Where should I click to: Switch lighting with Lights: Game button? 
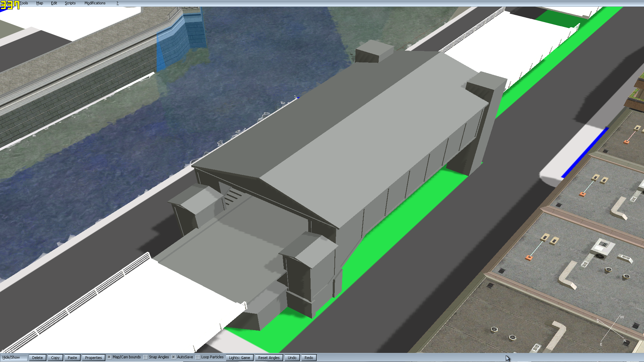pos(239,358)
